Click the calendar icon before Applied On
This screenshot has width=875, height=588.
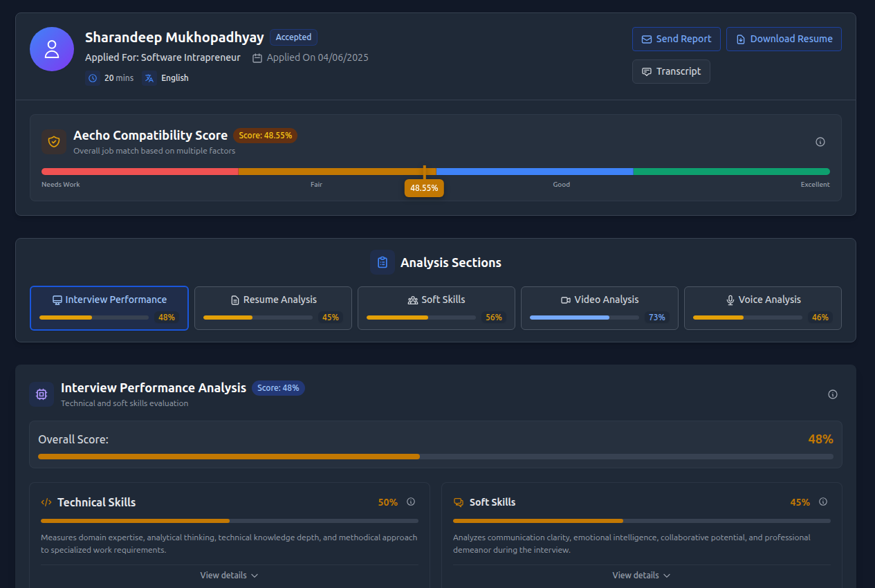257,58
